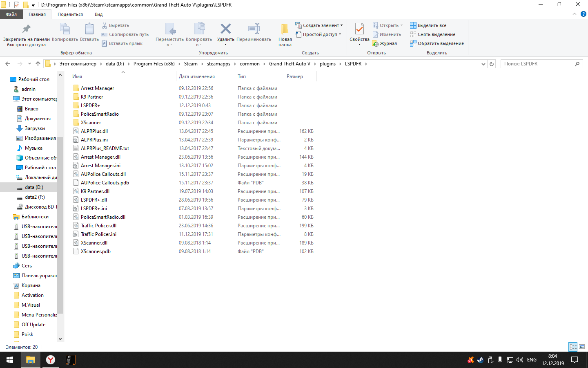Image resolution: width=588 pixels, height=368 pixels.
Task: Open the Action Center notifications icon
Action: (575, 360)
